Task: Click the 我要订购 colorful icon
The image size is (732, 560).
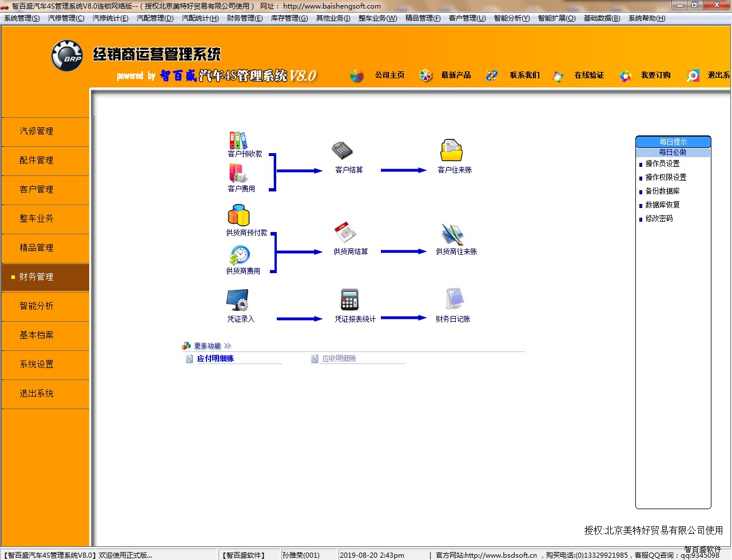Action: click(625, 75)
